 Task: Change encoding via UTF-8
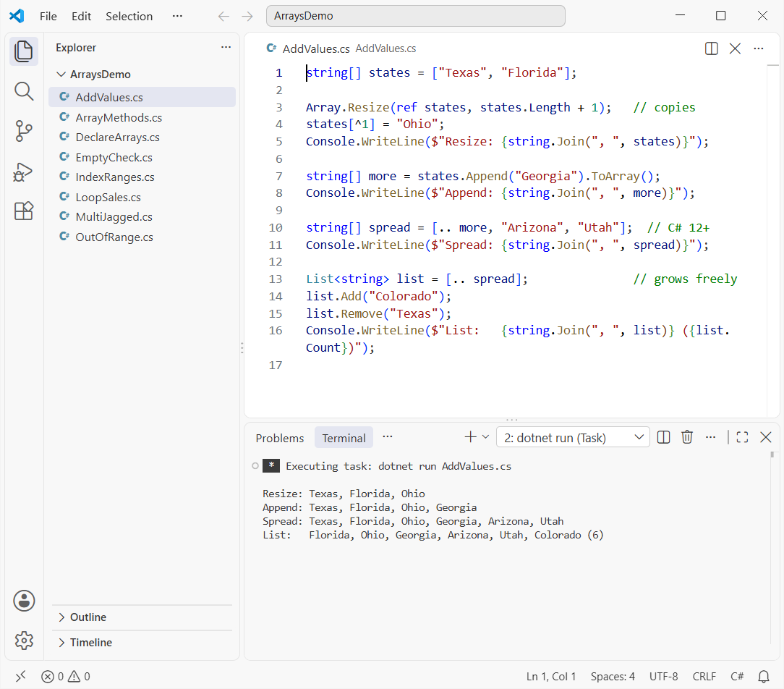663,677
